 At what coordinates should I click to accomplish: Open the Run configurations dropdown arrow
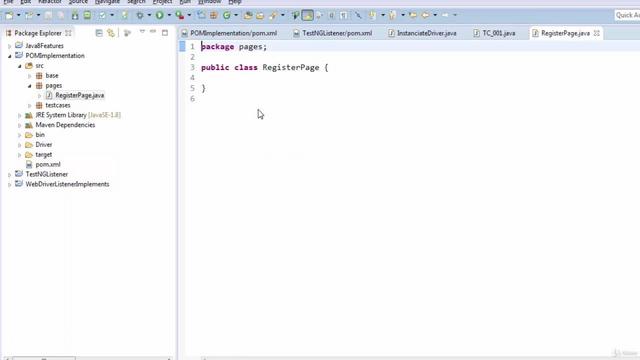(x=169, y=16)
